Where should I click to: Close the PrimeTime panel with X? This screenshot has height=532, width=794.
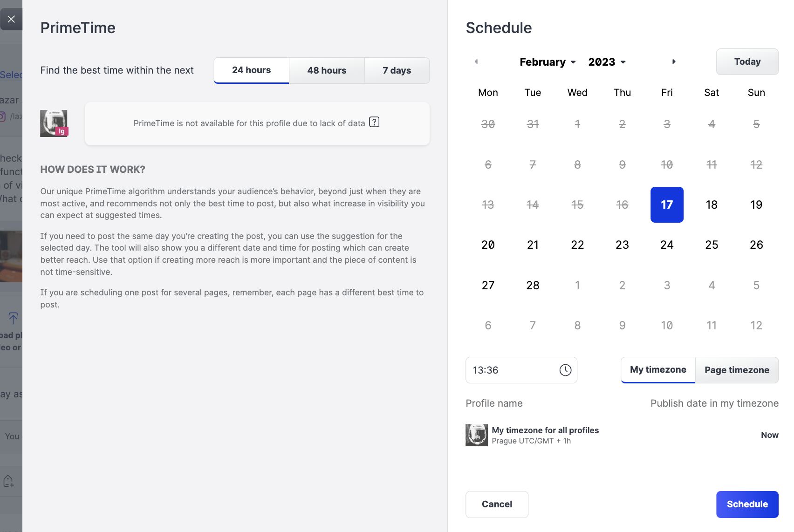coord(11,19)
